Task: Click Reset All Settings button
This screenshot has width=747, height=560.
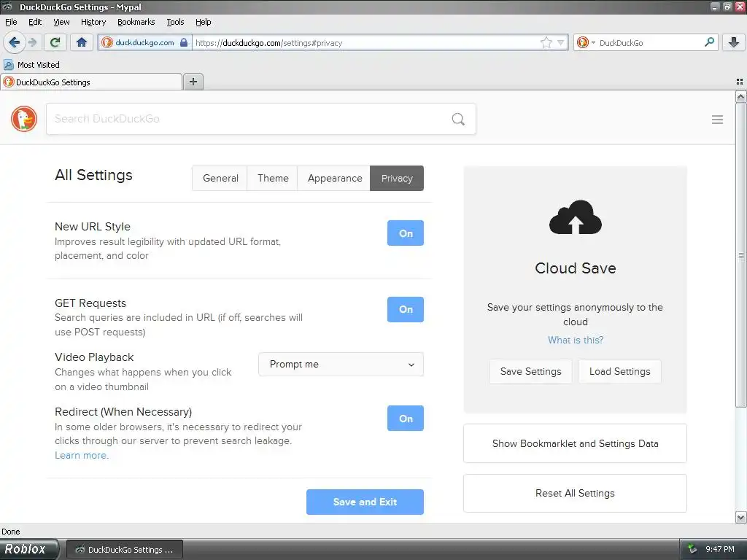Action: click(575, 494)
